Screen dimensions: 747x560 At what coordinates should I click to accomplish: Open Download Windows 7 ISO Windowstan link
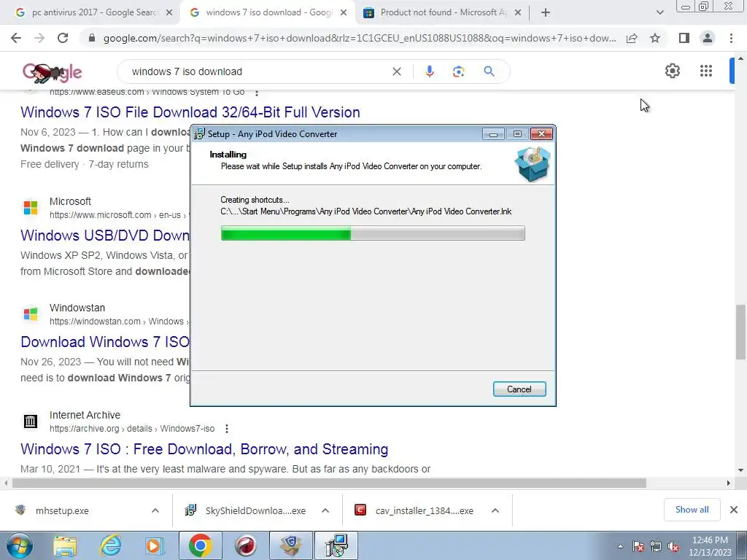pyautogui.click(x=105, y=342)
